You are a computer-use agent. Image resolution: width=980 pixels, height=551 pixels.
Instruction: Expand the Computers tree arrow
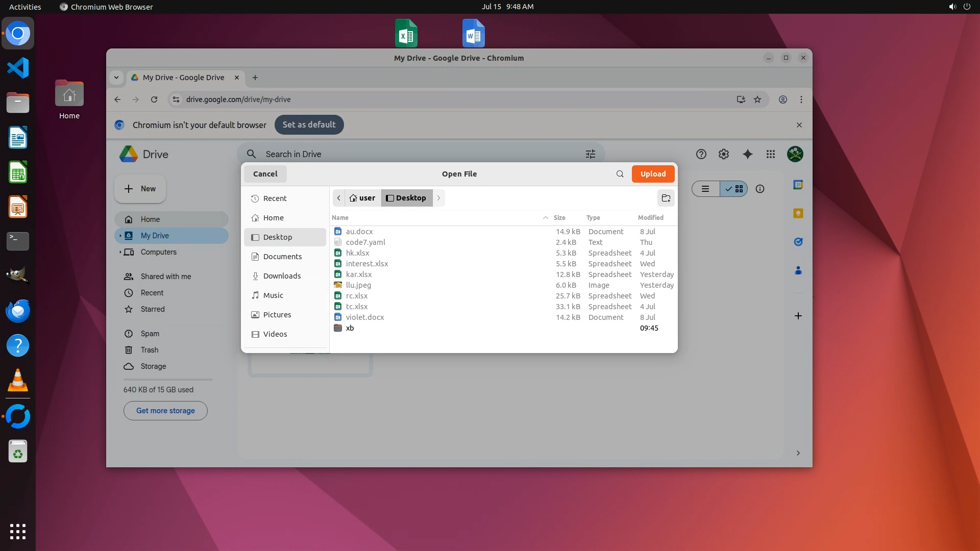[120, 252]
